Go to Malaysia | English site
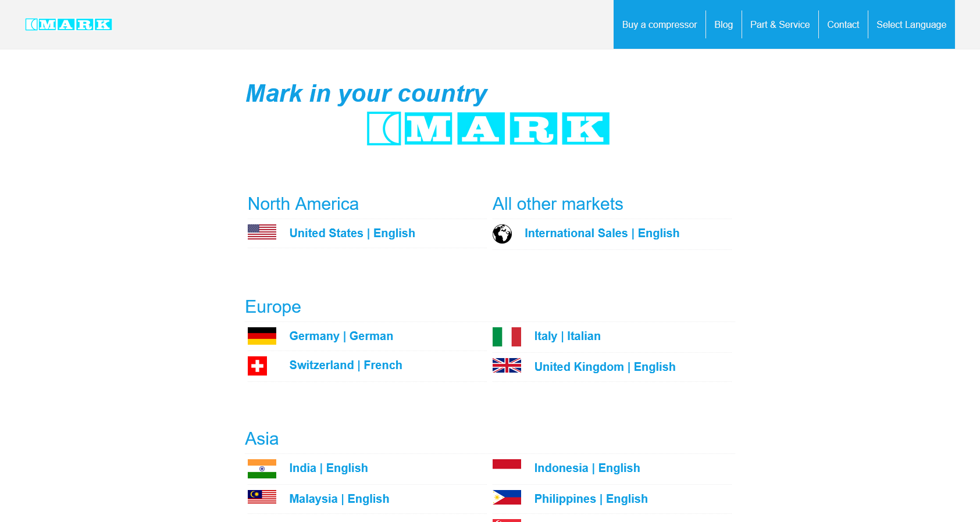The width and height of the screenshot is (980, 522). click(339, 499)
